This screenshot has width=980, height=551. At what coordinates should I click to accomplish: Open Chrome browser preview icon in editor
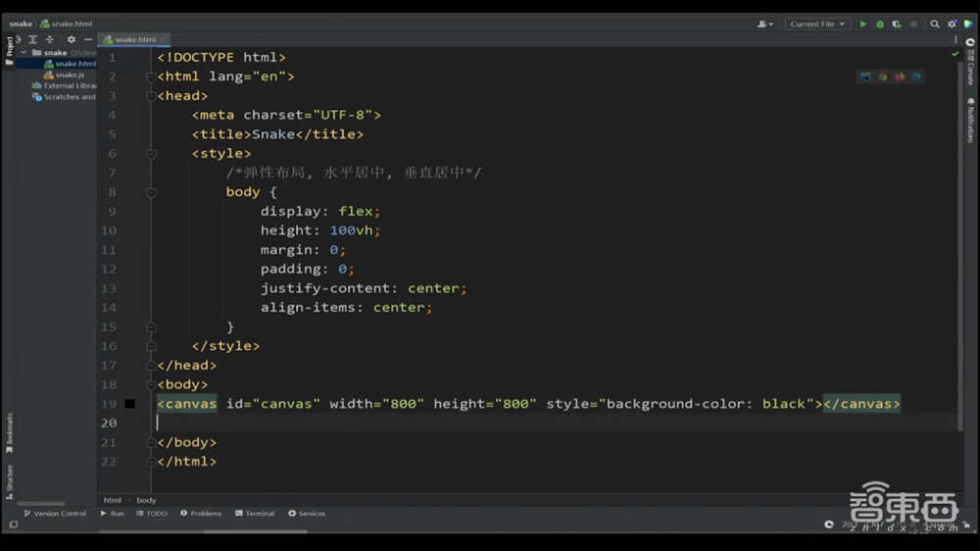882,76
